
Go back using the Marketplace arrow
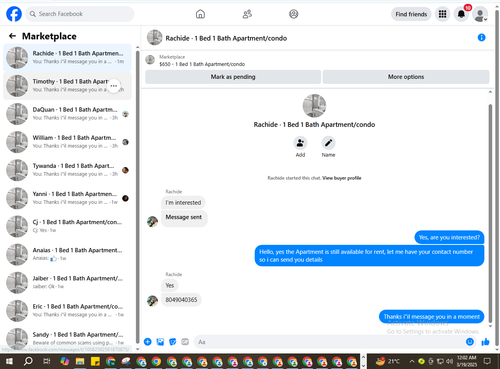(x=13, y=36)
